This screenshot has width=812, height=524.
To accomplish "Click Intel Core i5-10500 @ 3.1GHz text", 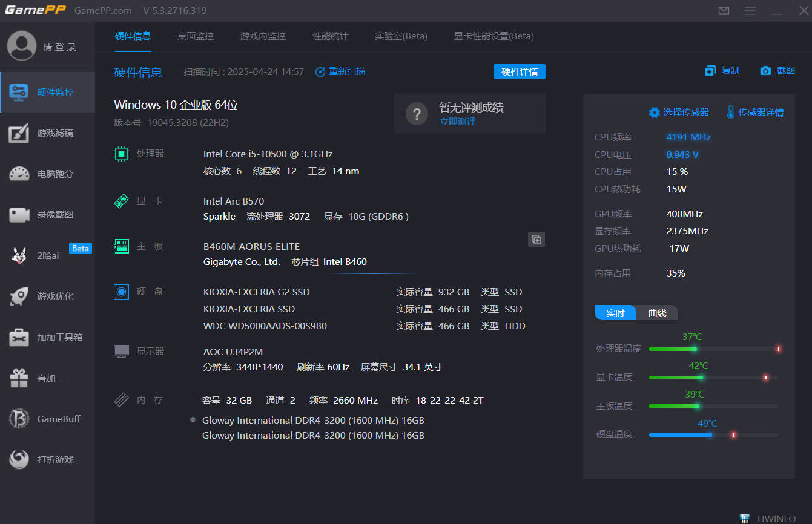I will coord(268,154).
